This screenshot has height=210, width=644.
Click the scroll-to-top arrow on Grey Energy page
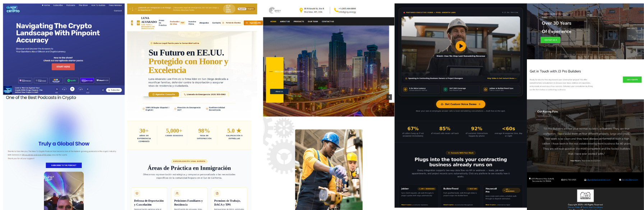(389, 97)
